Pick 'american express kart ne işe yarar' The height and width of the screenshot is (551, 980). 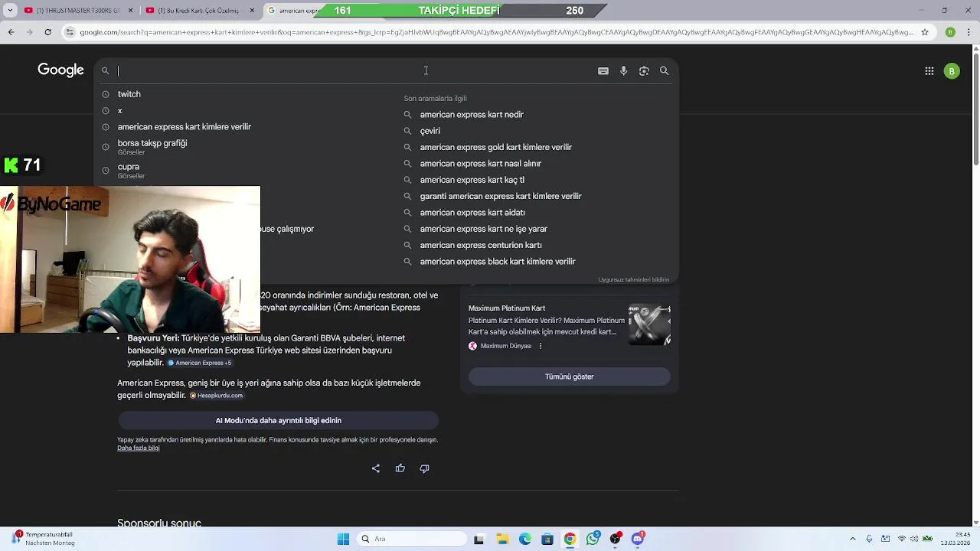pos(483,229)
